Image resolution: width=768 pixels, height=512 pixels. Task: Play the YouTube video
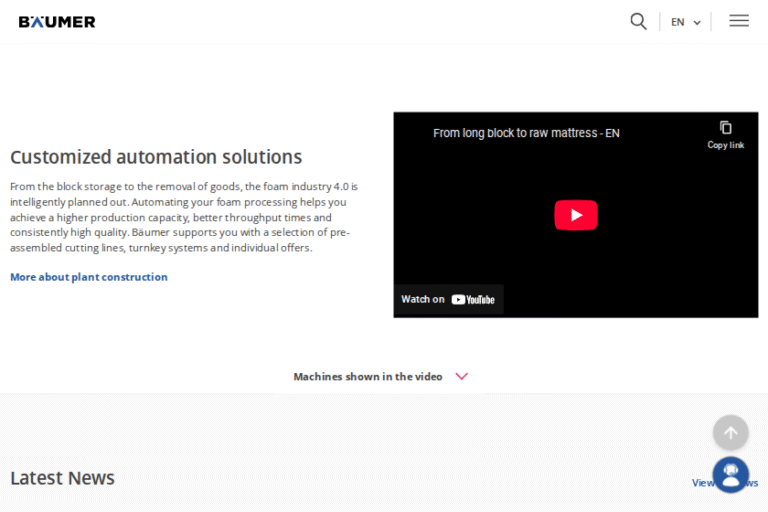click(x=575, y=215)
